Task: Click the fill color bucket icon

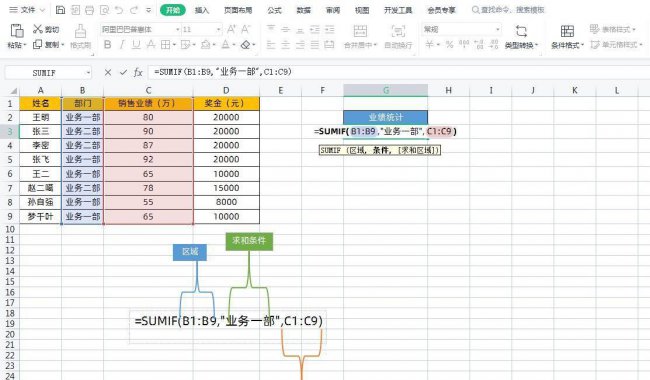Action: tap(206, 44)
